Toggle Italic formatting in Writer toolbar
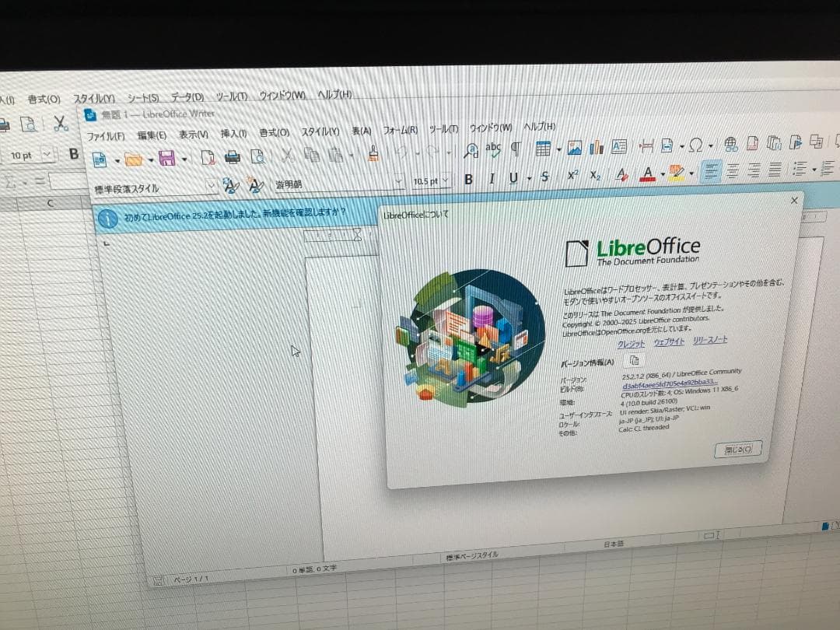 (x=492, y=178)
